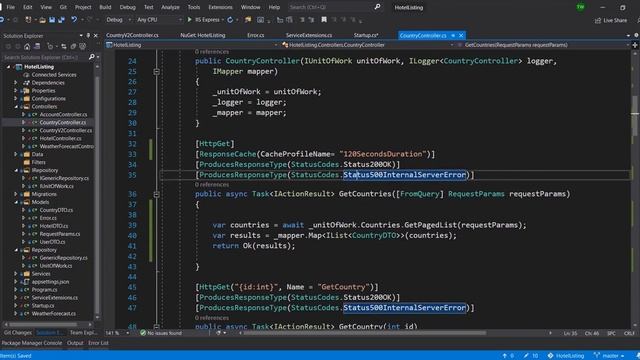Open the Git Changes panel tab
This screenshot has width=640, height=360.
(x=18, y=333)
